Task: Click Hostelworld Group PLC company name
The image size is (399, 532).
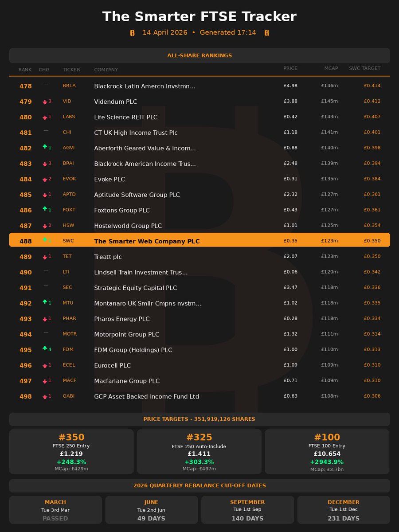Action: (128, 226)
